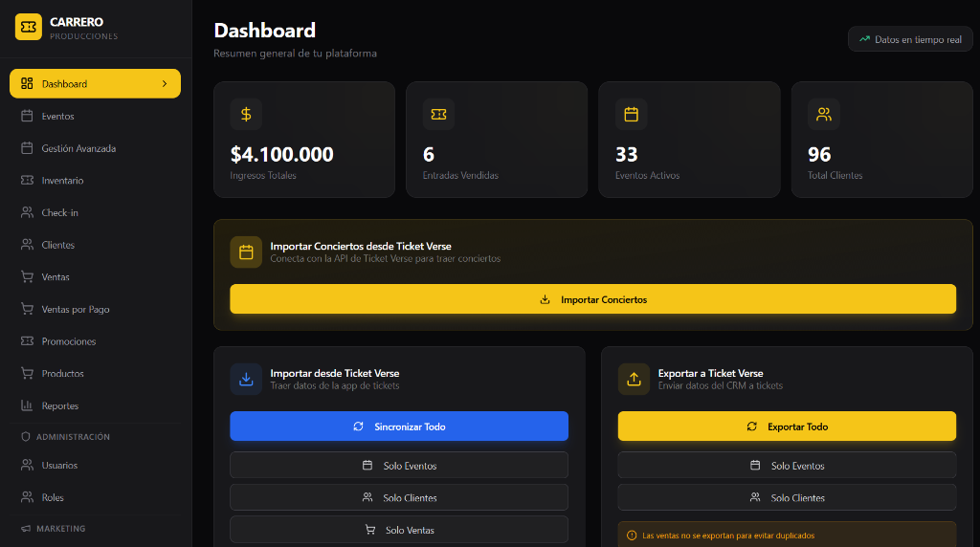Navigate to Check-in
Screen dimensions: 980x547
[95, 212]
